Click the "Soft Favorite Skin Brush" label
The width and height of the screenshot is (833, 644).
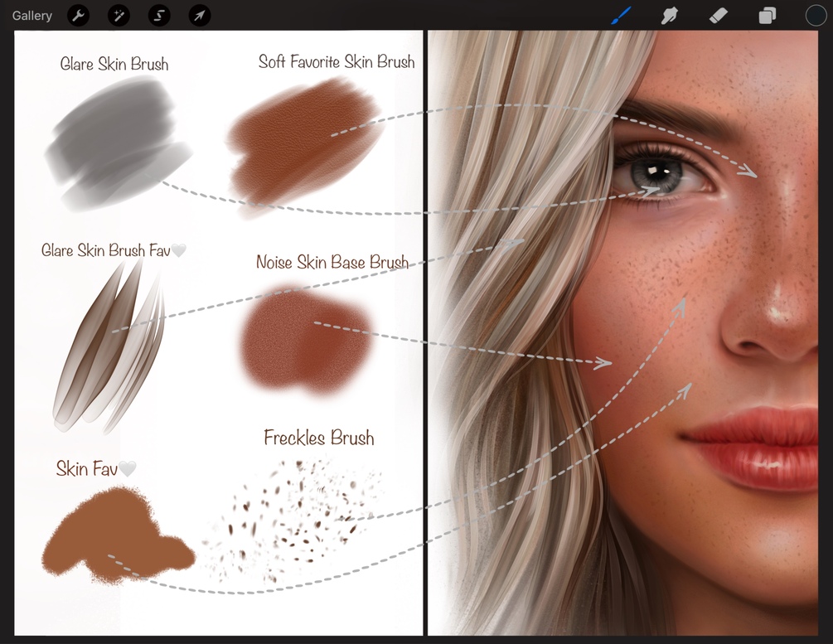(337, 61)
